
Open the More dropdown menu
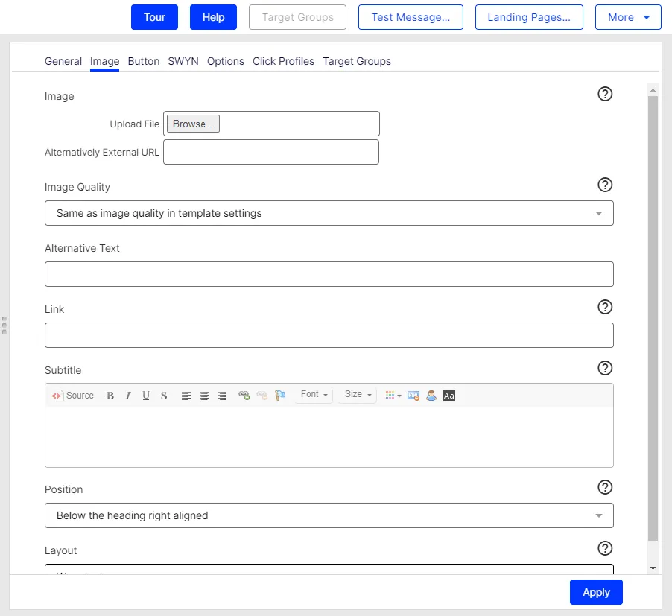tap(628, 17)
